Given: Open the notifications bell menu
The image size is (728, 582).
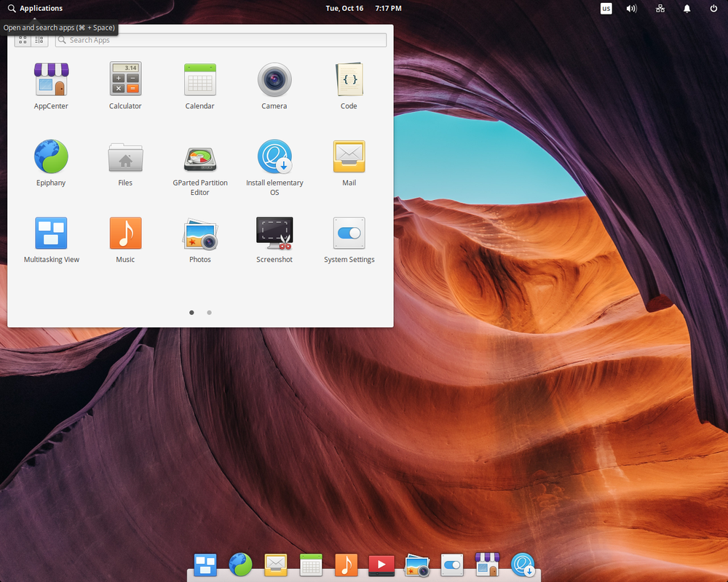Looking at the screenshot, I should pyautogui.click(x=685, y=8).
